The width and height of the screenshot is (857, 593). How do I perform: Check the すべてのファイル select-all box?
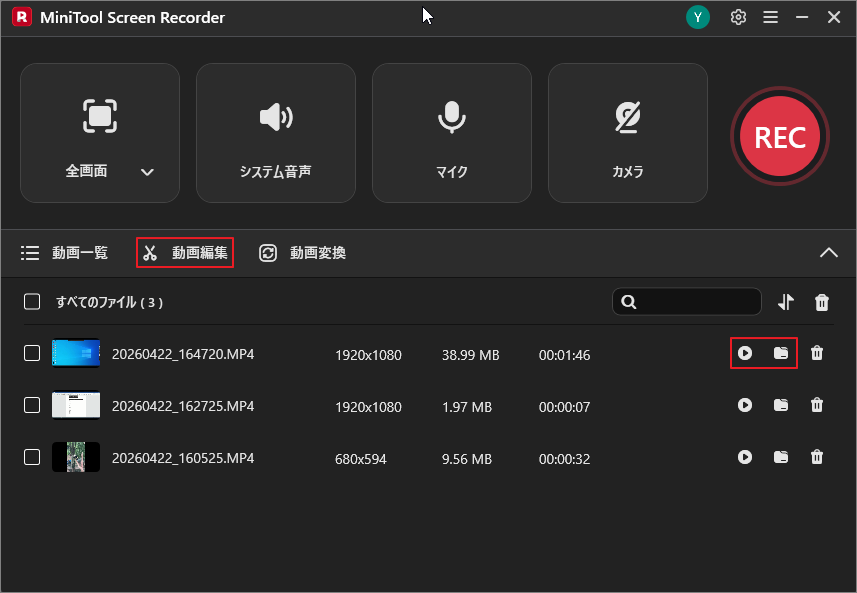(x=31, y=301)
